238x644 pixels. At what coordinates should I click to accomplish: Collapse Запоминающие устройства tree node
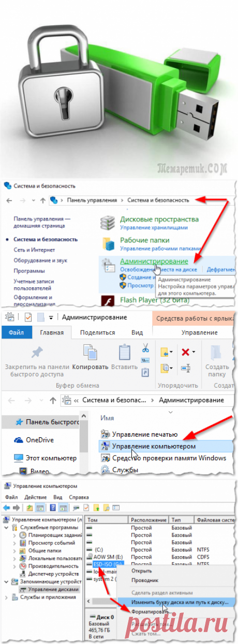point(6,581)
